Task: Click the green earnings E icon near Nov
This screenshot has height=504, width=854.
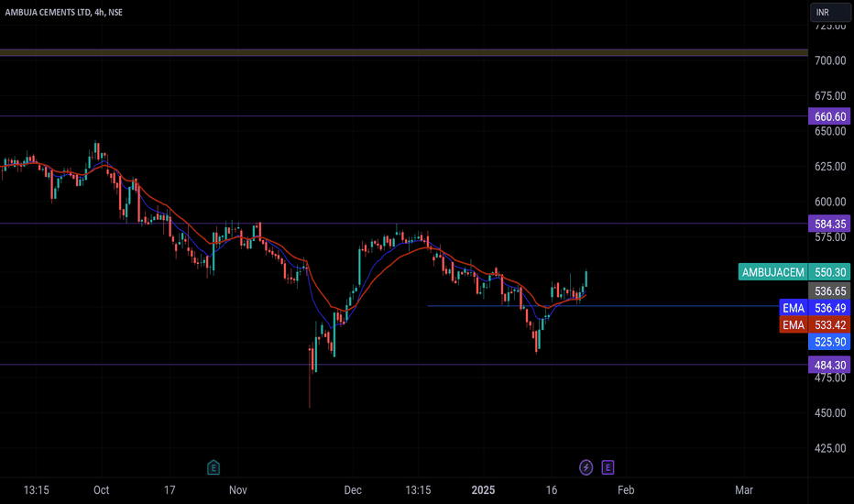Action: (213, 467)
